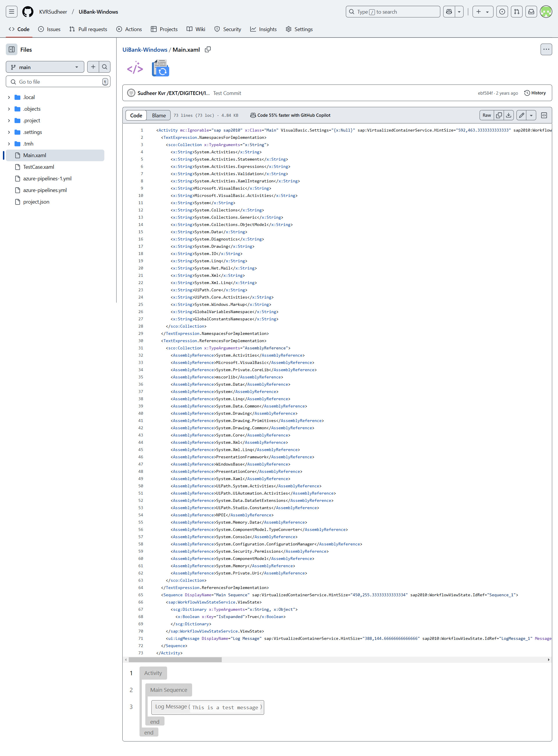This screenshot has height=756, width=558.
Task: Expand the .project folder
Action: pos(9,121)
